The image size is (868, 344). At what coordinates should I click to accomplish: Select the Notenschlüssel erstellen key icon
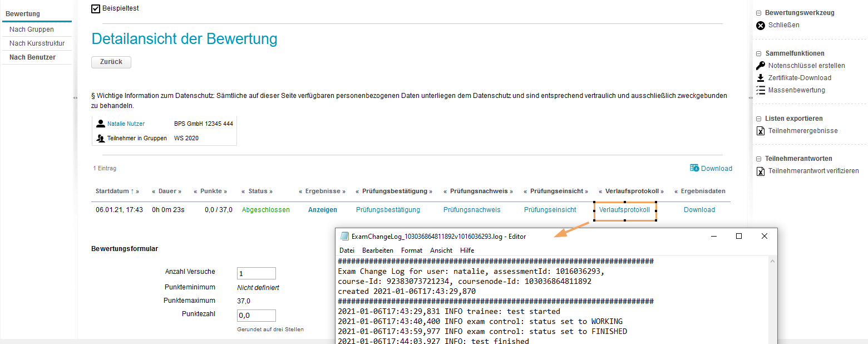click(x=761, y=65)
